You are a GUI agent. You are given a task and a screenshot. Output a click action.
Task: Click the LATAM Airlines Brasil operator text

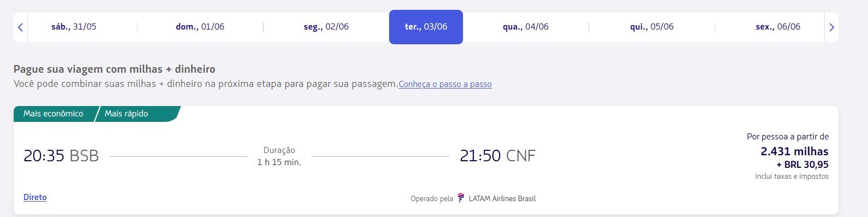pos(502,198)
